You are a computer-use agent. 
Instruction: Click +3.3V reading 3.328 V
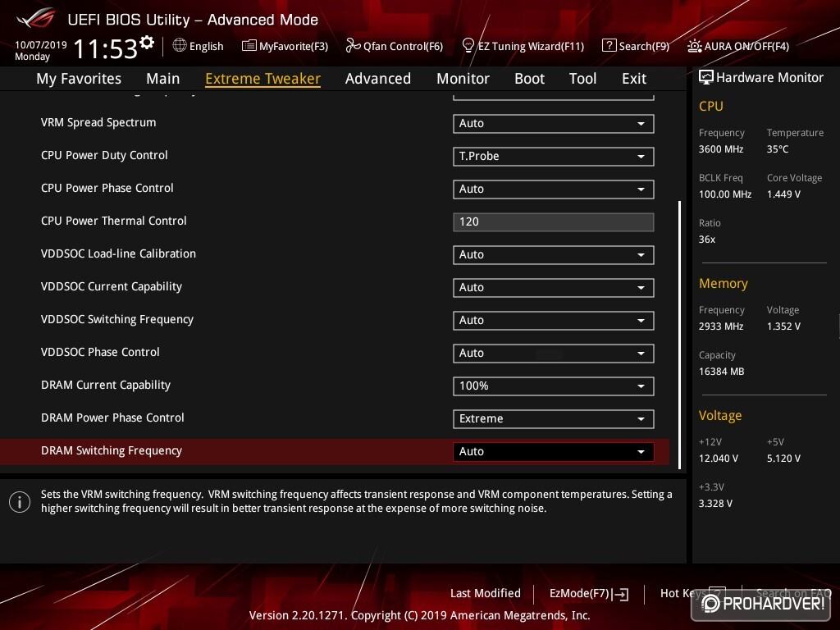pyautogui.click(x=715, y=504)
